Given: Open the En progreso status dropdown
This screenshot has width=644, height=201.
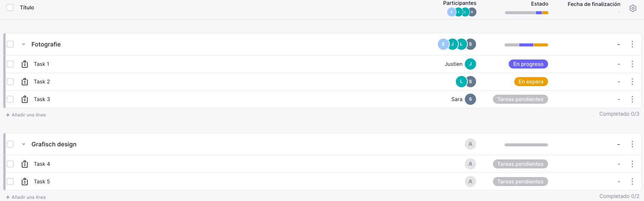Looking at the screenshot, I should [x=528, y=64].
